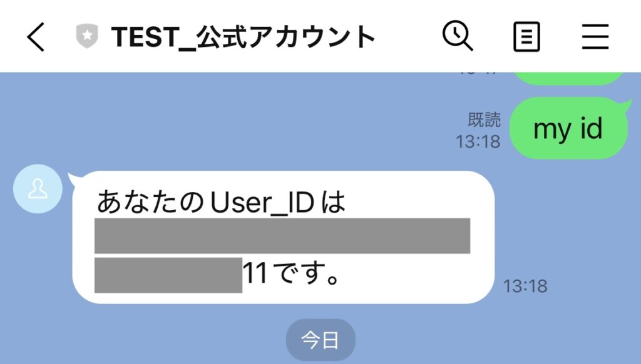Tap the official account shield badge
641x364 pixels.
pos(87,36)
